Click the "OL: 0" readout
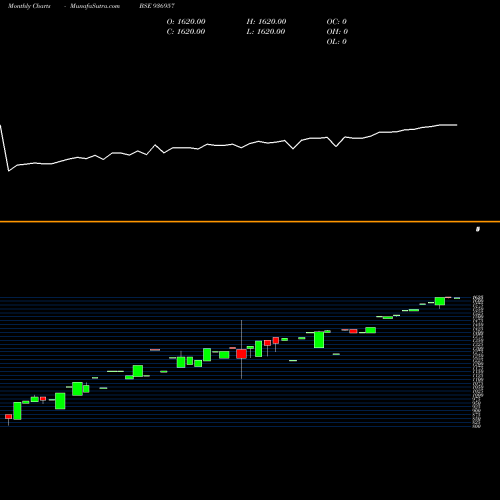 pos(337,42)
